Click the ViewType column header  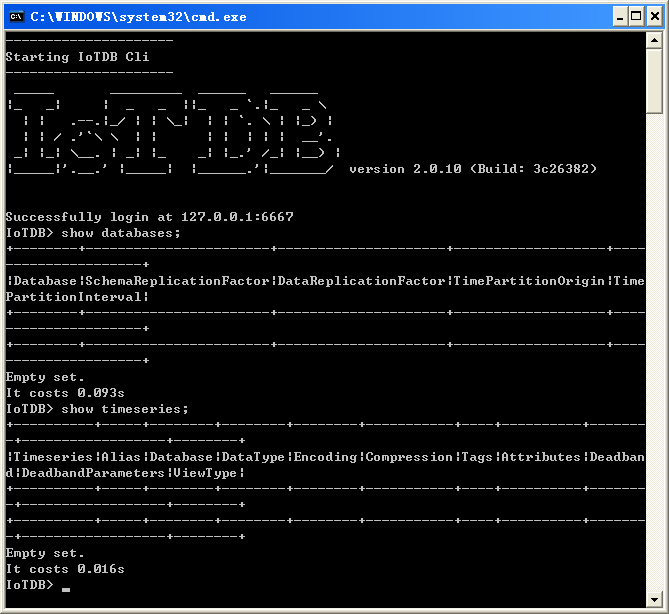205,473
